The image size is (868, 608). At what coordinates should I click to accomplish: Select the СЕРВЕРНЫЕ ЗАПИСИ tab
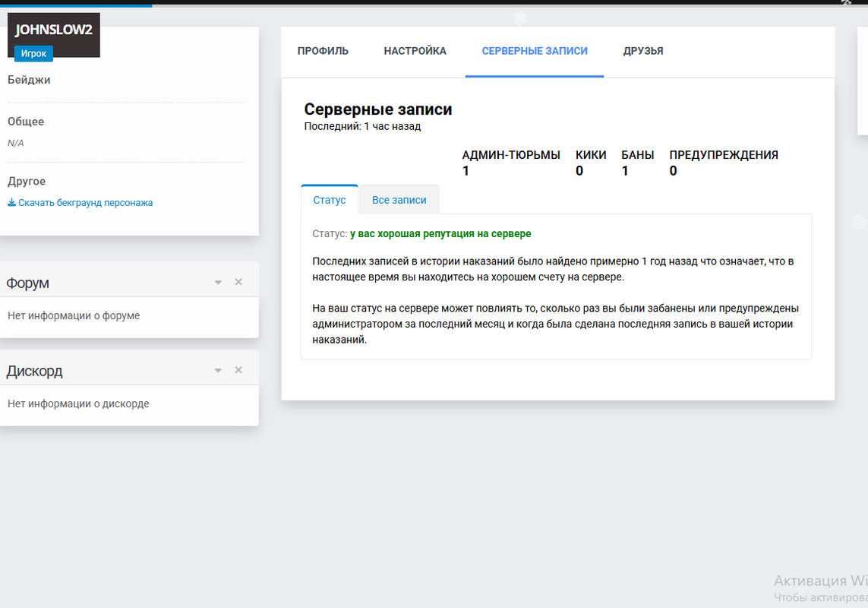click(535, 51)
